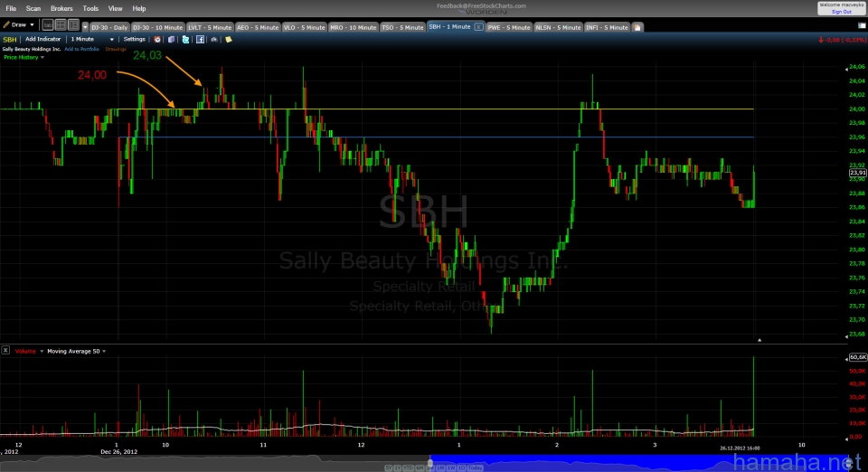Open the TSO - 5 Minute tab
The height and width of the screenshot is (472, 868).
click(x=402, y=27)
